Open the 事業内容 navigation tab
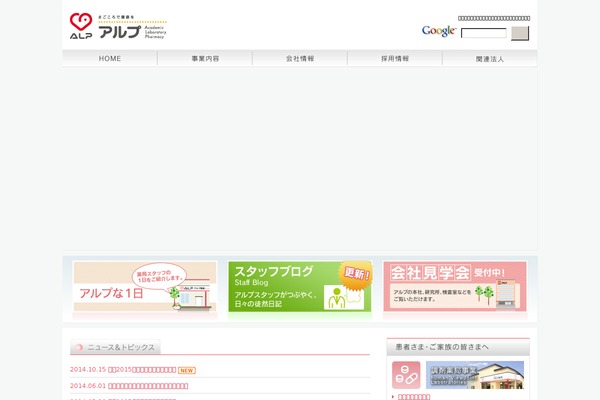The width and height of the screenshot is (600, 400). click(205, 58)
